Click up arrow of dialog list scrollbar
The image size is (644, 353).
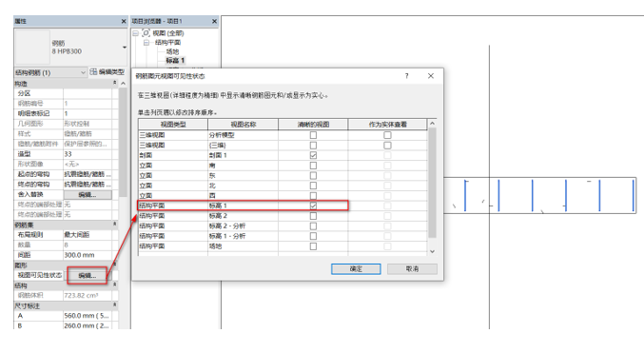[432, 124]
